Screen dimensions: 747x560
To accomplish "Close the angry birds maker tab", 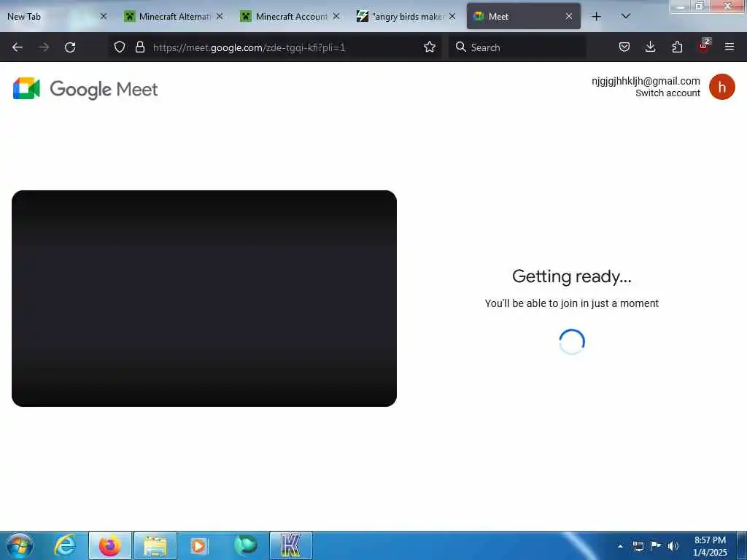I will coord(452,17).
